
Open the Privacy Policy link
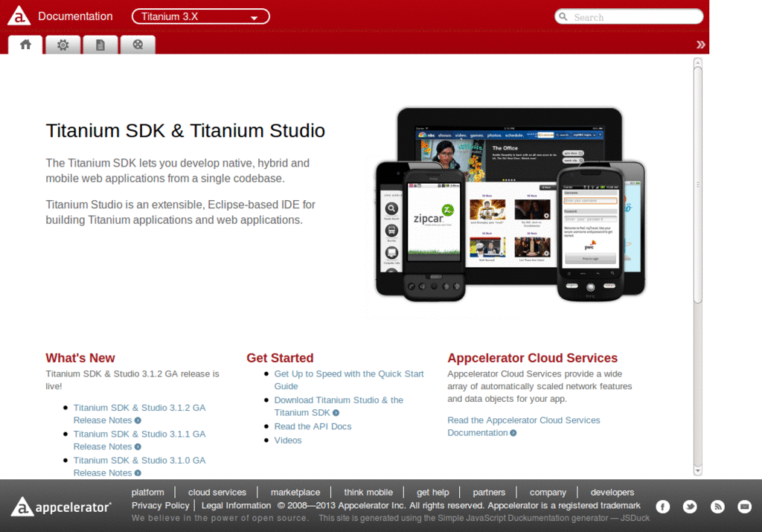(x=161, y=505)
